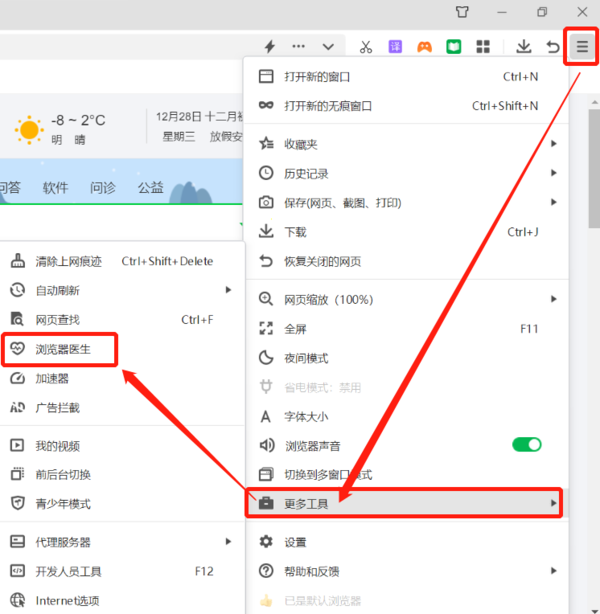Expand the 自动刷新 submenu arrow
The image size is (600, 614).
228,290
